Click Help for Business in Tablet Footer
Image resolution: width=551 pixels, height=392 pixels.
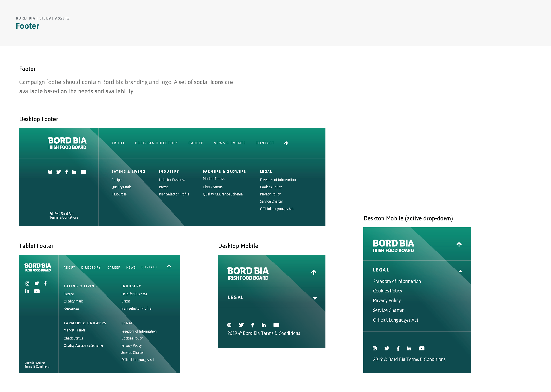134,294
